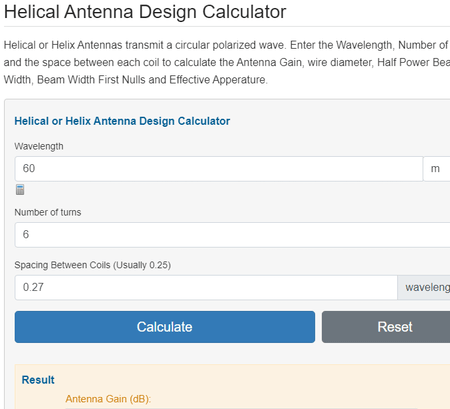Select the Spacing Between Coils input box

(x=206, y=287)
